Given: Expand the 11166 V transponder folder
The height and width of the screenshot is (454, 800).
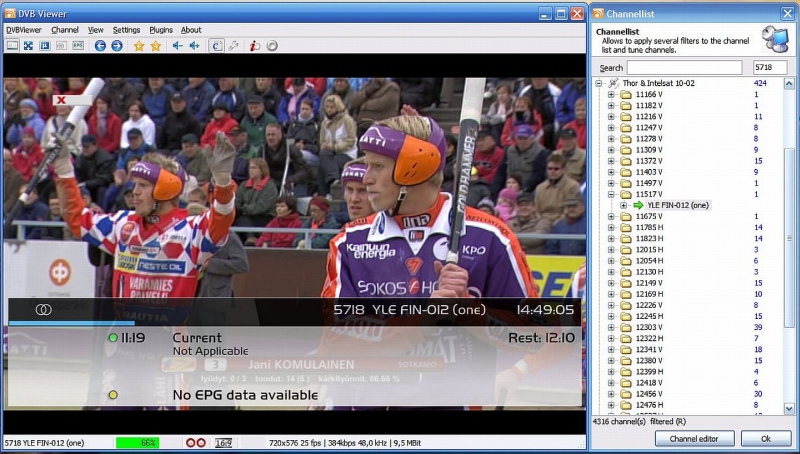Looking at the screenshot, I should point(611,94).
